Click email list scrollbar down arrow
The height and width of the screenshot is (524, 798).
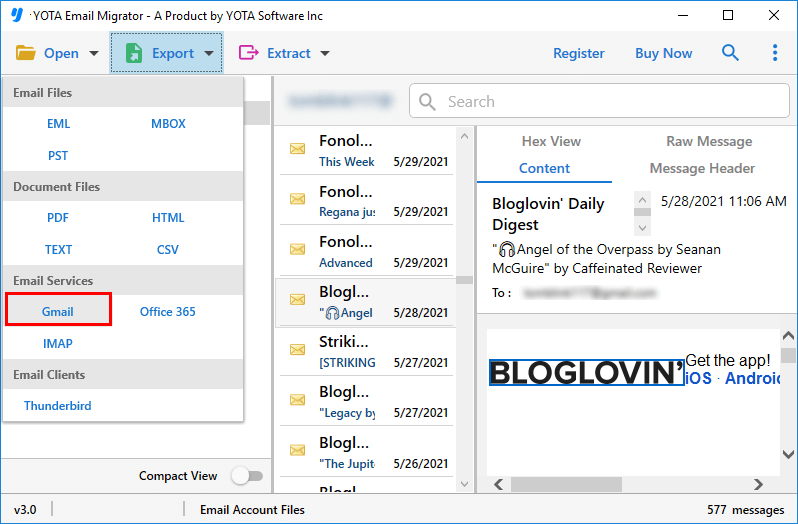[464, 484]
